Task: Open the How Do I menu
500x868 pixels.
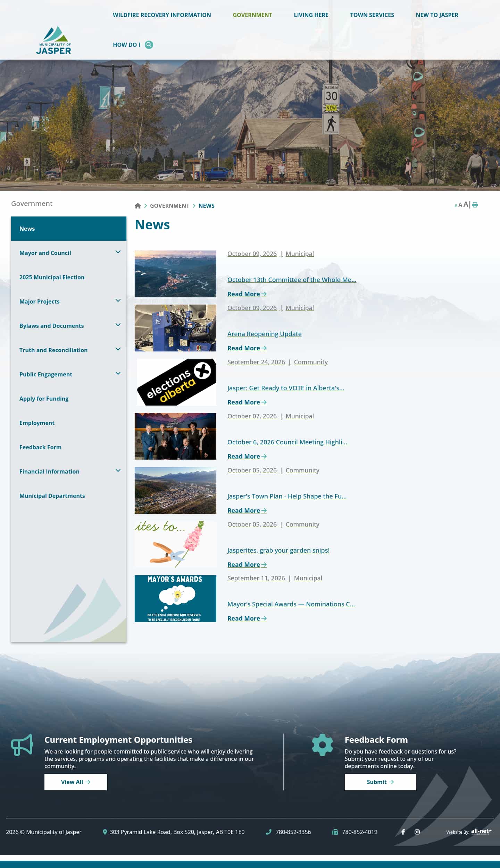Action: pos(126,45)
